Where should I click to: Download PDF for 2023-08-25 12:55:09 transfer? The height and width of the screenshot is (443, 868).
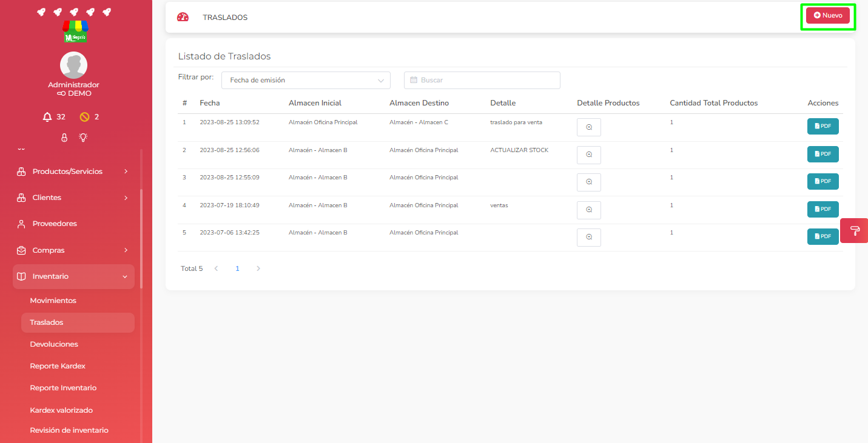click(x=823, y=181)
